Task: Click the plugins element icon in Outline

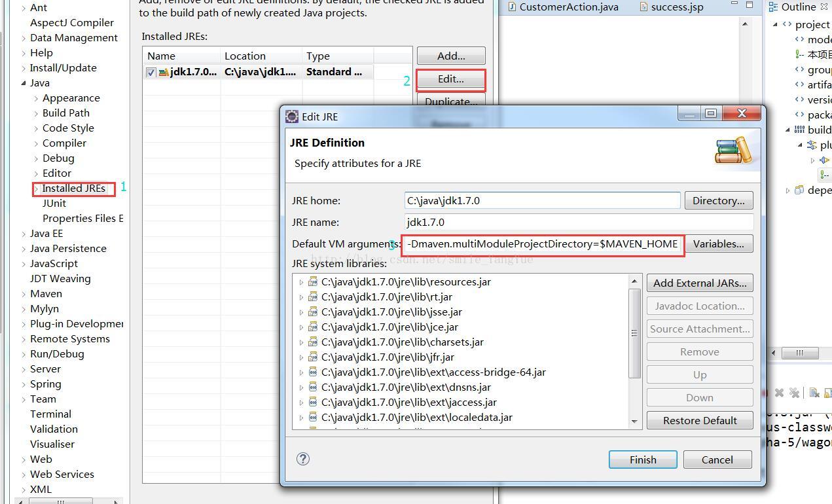Action: (x=812, y=145)
